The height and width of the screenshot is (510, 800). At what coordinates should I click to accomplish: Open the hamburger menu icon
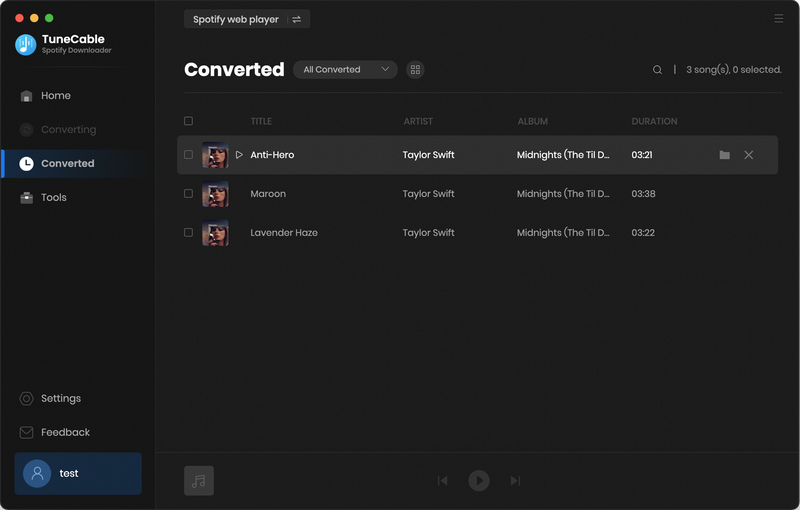(779, 18)
